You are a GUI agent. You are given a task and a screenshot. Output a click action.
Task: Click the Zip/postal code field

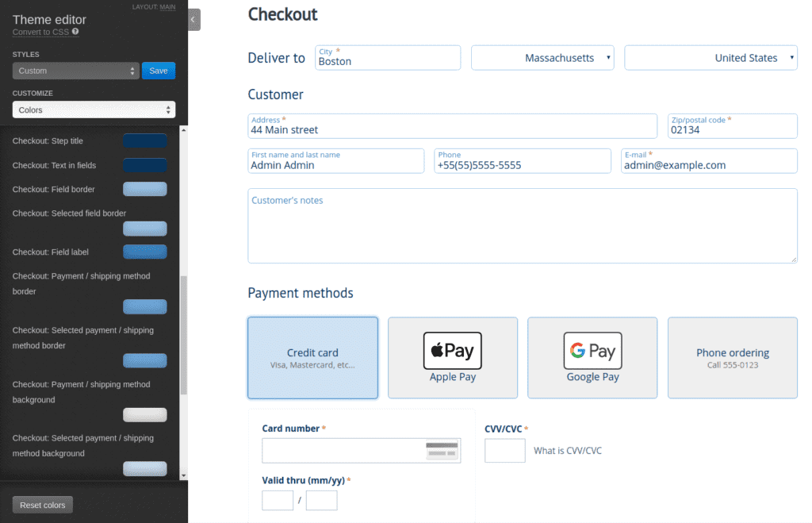[x=732, y=126]
